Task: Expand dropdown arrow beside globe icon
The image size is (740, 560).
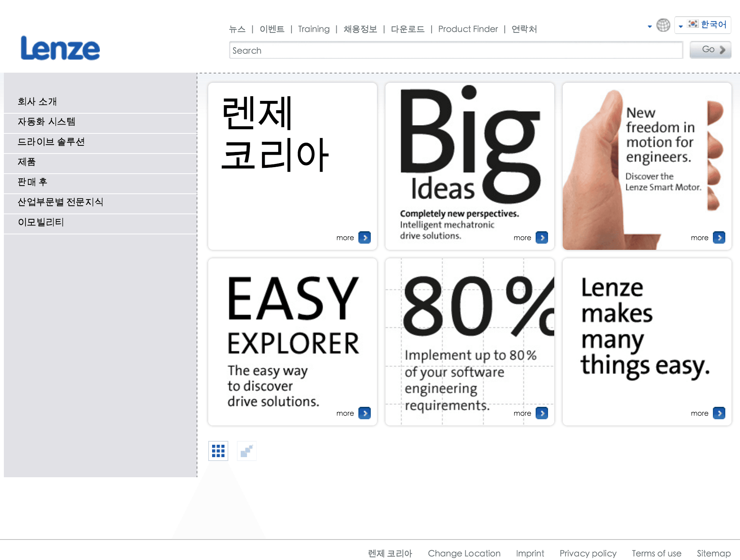Action: tap(649, 26)
